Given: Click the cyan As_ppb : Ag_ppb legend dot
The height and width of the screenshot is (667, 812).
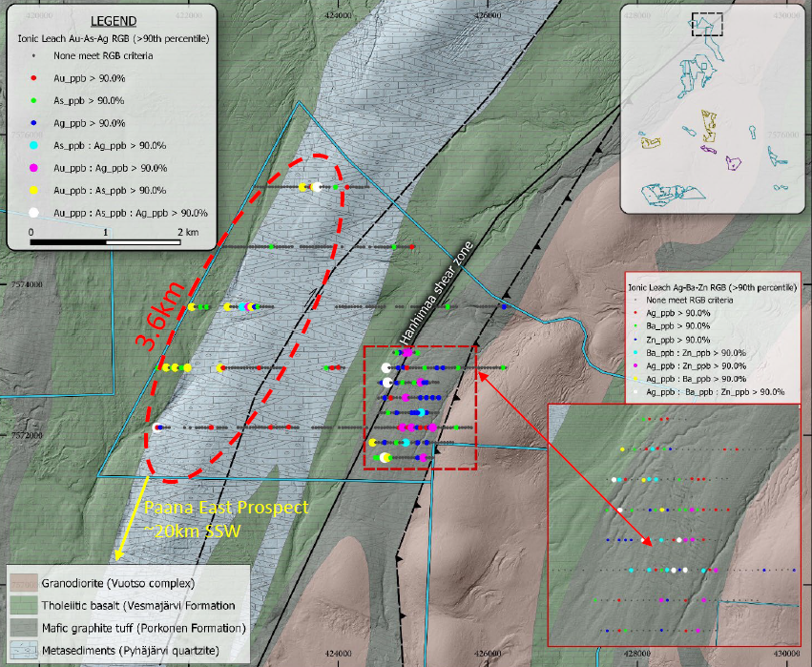Looking at the screenshot, I should pyautogui.click(x=34, y=145).
